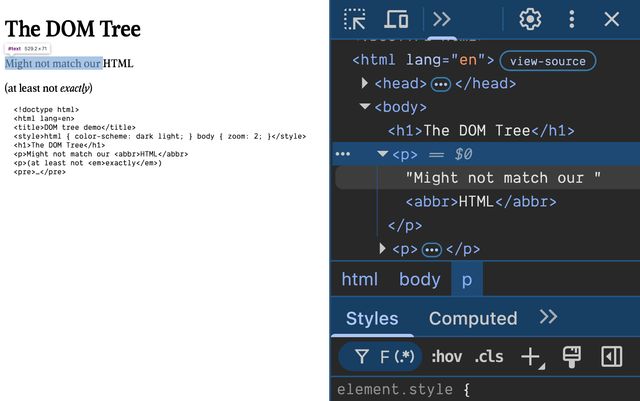640x401 pixels.
Task: Click the view-source badge
Action: 547,61
